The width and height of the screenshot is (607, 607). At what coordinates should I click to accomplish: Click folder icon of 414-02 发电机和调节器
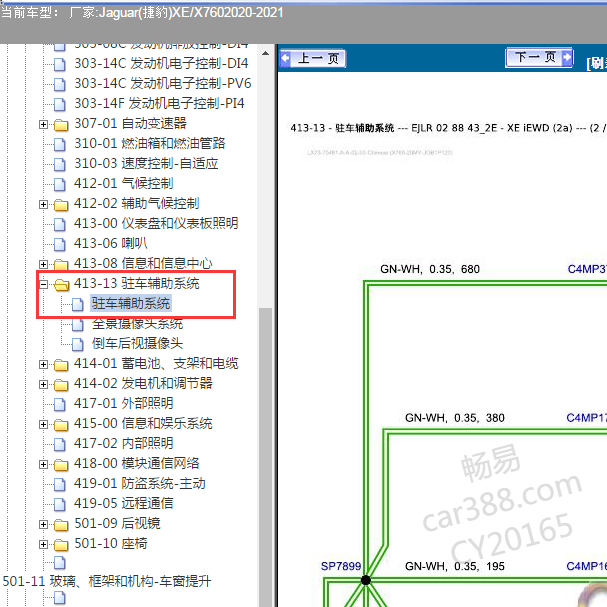point(61,385)
